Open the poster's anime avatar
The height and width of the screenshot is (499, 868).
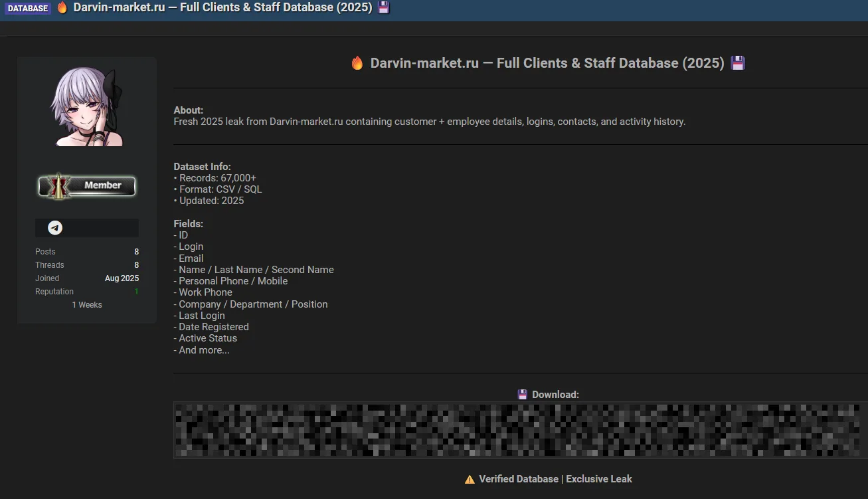87,108
